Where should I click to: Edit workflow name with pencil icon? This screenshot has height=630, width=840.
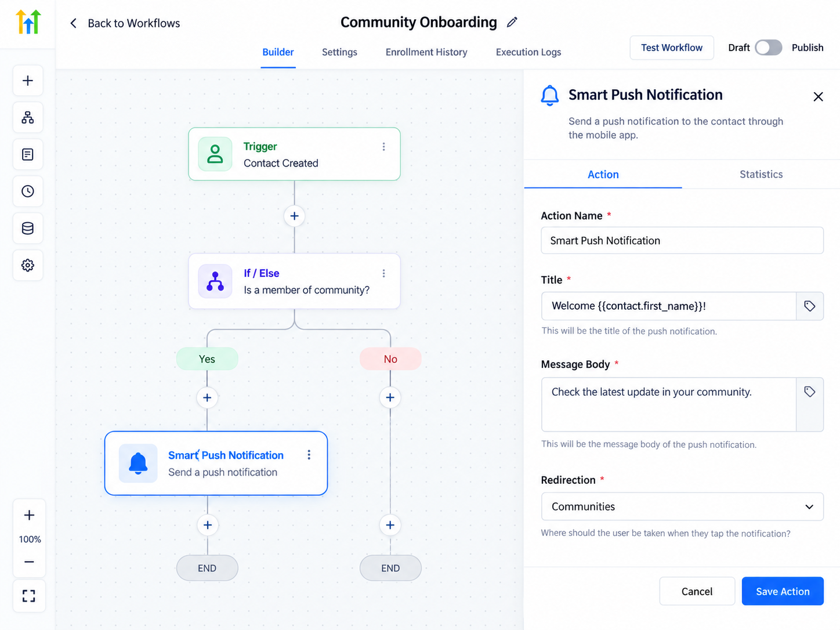[x=512, y=23]
